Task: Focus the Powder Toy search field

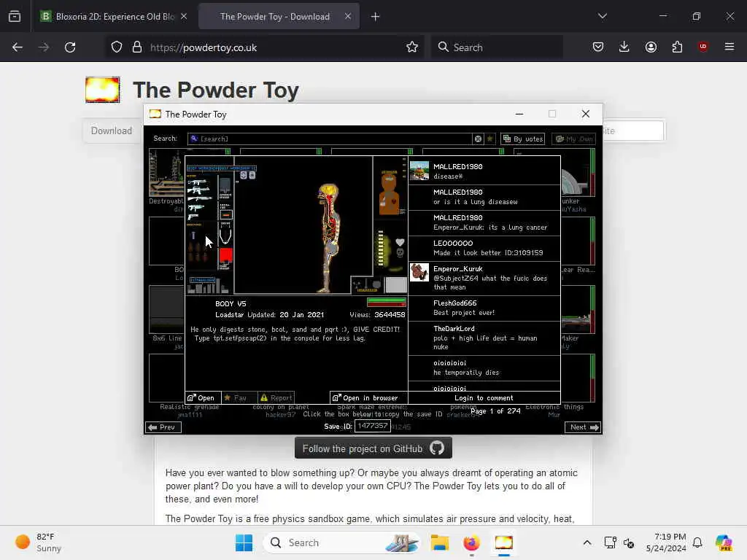Action: (x=330, y=139)
